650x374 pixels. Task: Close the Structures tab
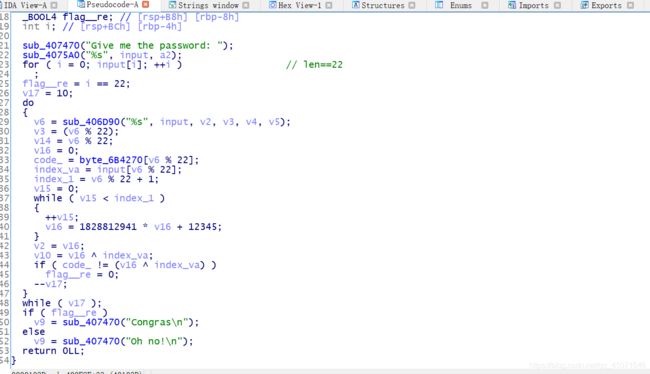tap(412, 5)
